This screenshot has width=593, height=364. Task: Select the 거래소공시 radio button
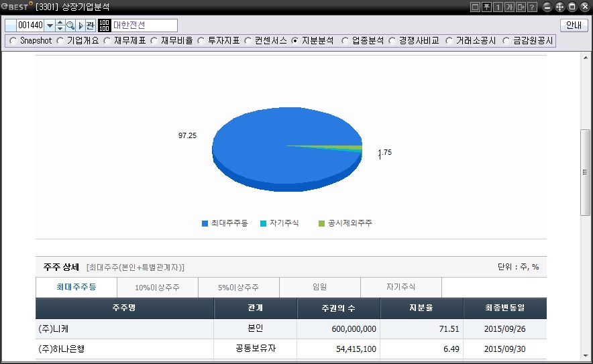449,41
